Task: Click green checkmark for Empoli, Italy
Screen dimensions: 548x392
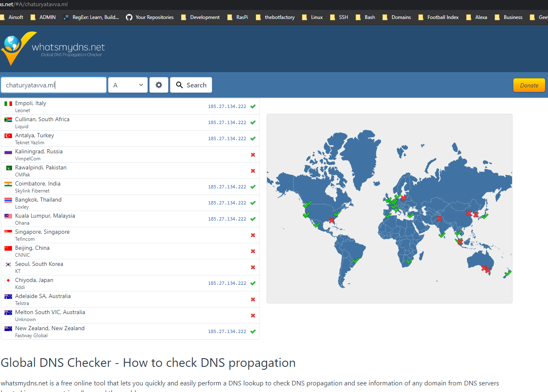Action: (253, 106)
